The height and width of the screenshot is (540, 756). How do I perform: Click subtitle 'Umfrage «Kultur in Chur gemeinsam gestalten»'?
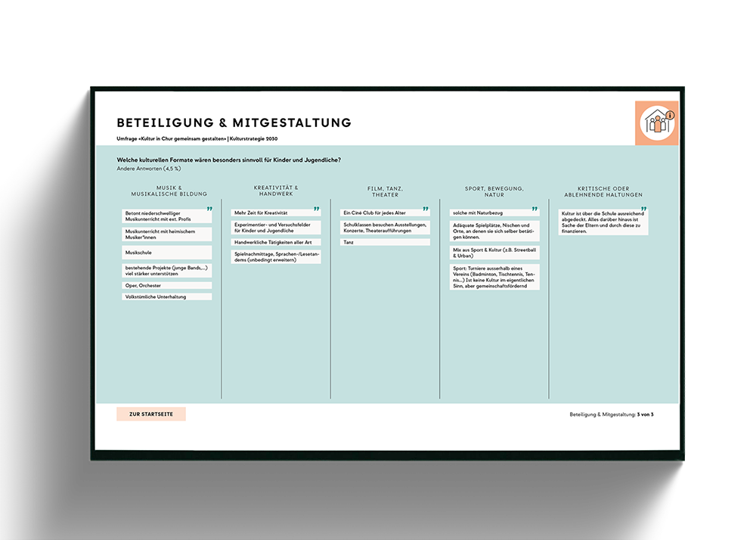point(172,139)
